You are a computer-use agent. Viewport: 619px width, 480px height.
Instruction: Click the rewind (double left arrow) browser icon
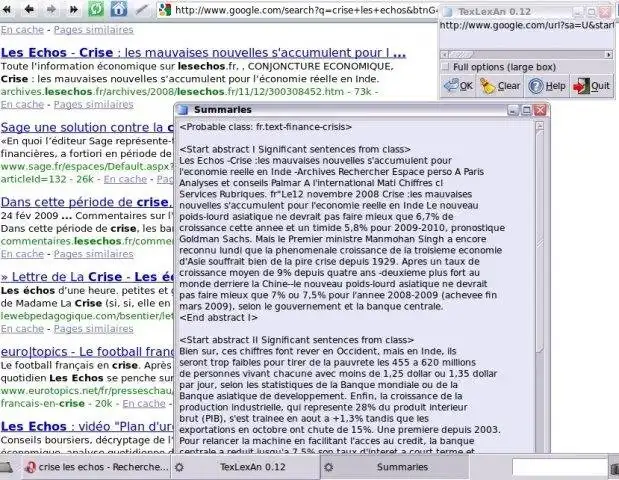7,9
